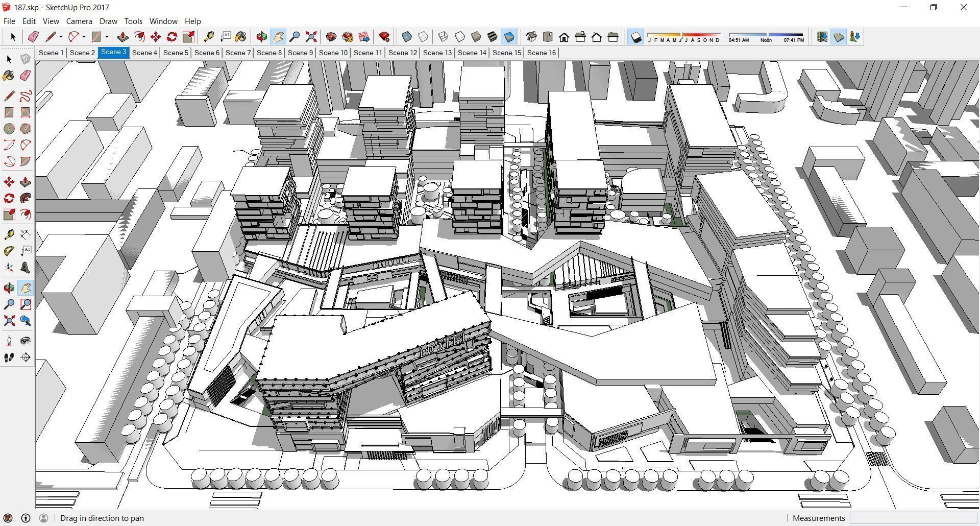980x526 pixels.
Task: Switch to the Scene 1 tab
Action: (x=51, y=53)
